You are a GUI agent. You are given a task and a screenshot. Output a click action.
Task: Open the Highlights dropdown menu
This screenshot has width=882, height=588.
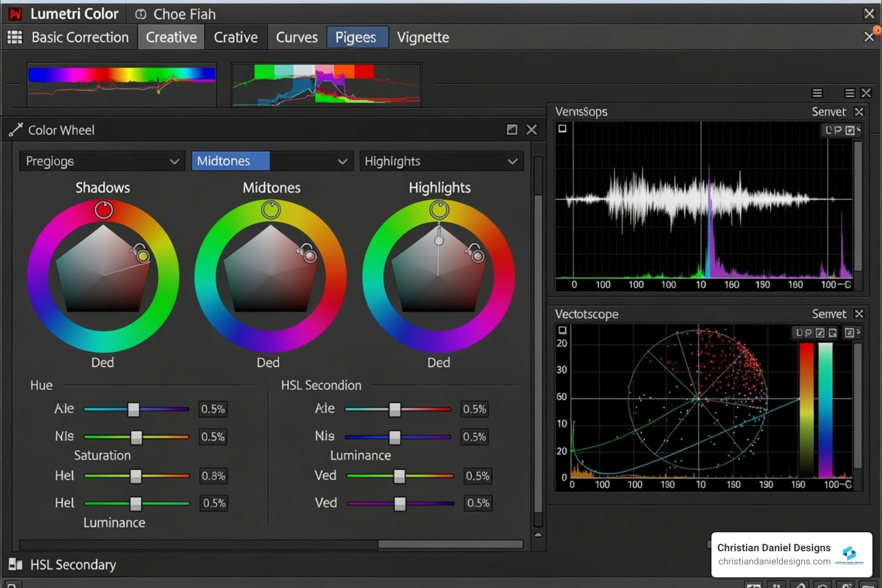click(x=441, y=161)
